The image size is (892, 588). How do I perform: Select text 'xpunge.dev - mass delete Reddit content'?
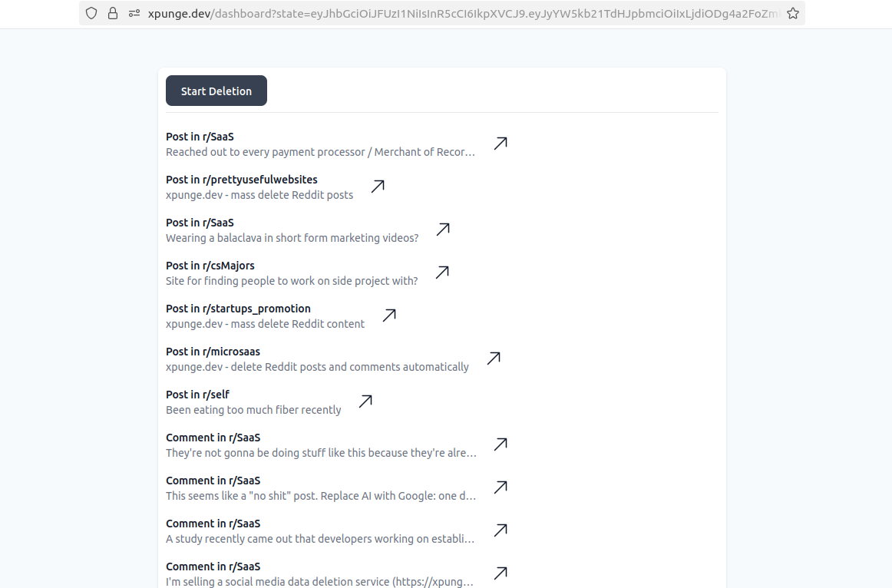coord(265,324)
